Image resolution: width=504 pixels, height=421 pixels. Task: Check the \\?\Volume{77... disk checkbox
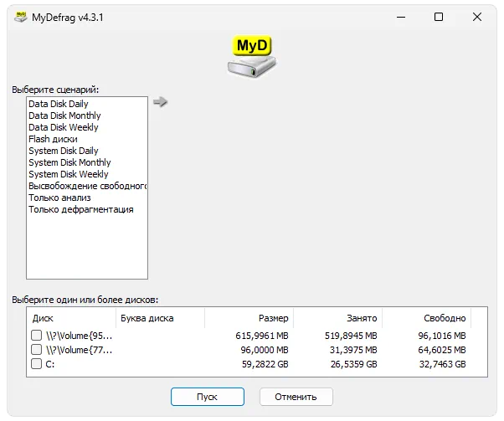(x=36, y=349)
